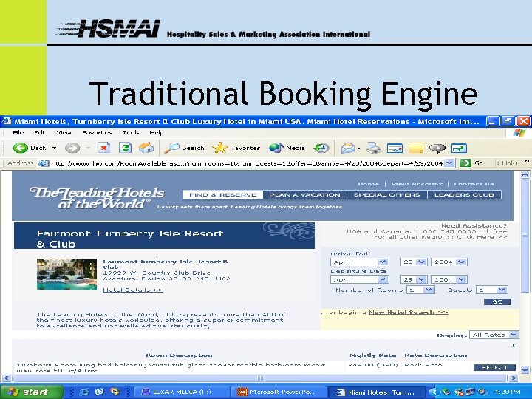Click the Contact Us link
This screenshot has height=399, width=532.
click(x=474, y=184)
